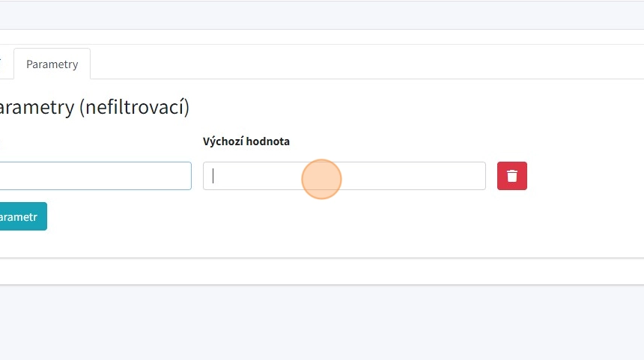Viewport: 644px width, 360px height.
Task: Focus the Výchozí hodnota input field
Action: click(x=344, y=176)
